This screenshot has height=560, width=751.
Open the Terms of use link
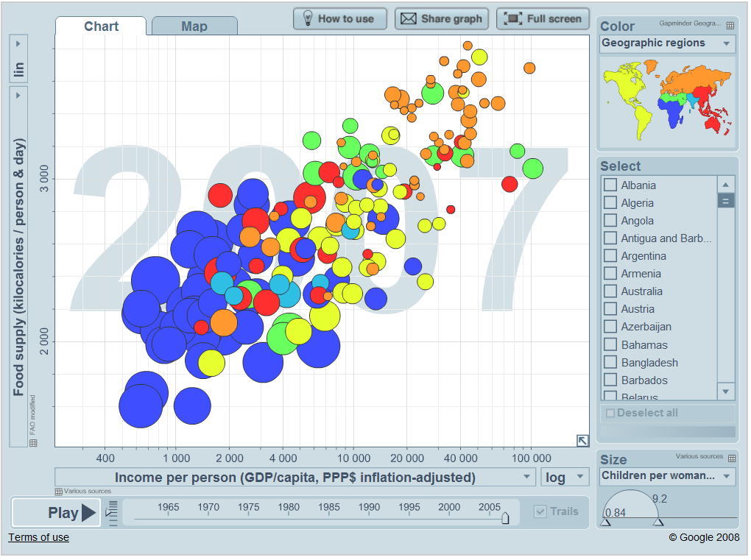38,537
